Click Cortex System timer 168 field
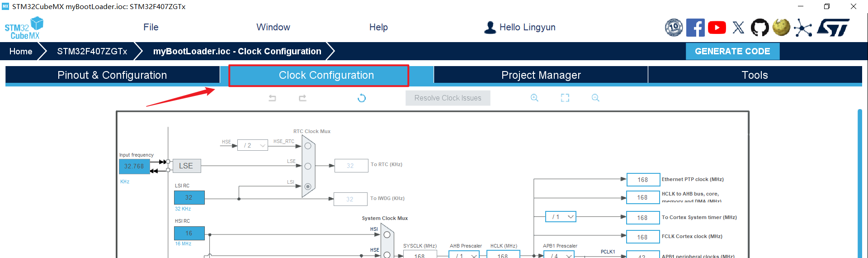 click(x=643, y=218)
